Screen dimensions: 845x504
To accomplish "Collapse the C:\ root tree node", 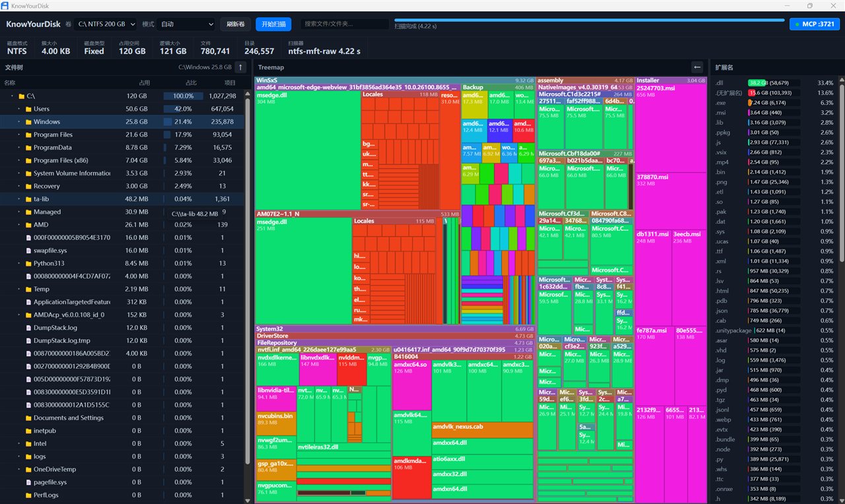I will 13,96.
